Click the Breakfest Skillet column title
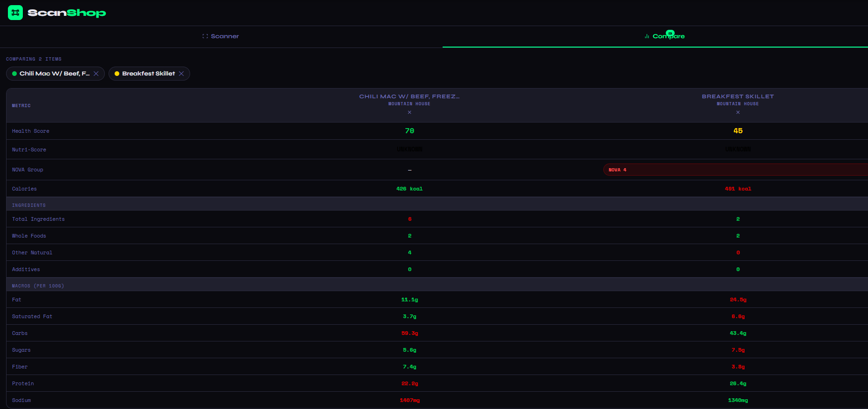Viewport: 868px width, 409px height. (x=738, y=96)
